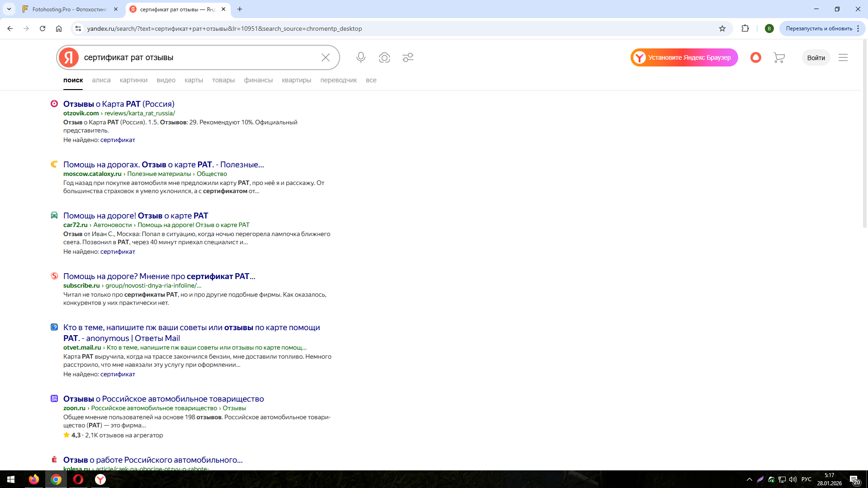Screen dimensions: 868x488
Task: Close the Fotohosting.Pro tab
Action: (x=116, y=9)
